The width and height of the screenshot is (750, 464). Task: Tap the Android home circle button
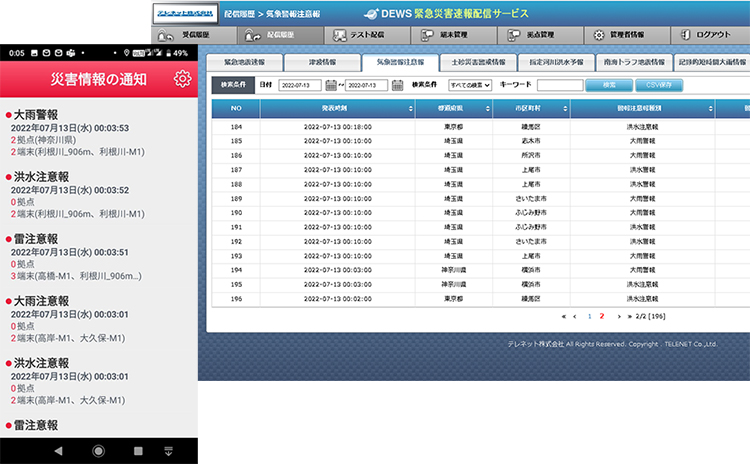click(99, 451)
